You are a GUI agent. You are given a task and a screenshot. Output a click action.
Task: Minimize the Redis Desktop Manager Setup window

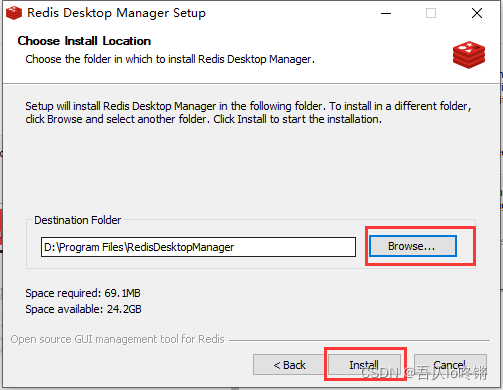pos(386,13)
